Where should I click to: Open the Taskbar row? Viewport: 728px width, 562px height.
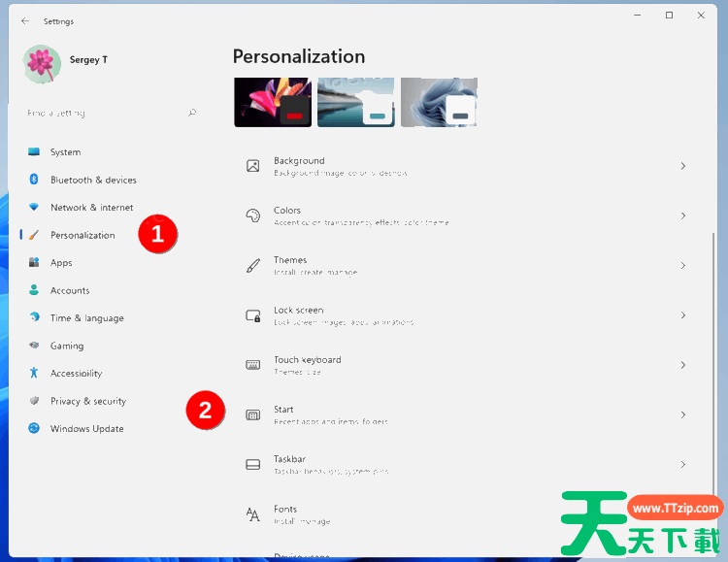pyautogui.click(x=466, y=464)
